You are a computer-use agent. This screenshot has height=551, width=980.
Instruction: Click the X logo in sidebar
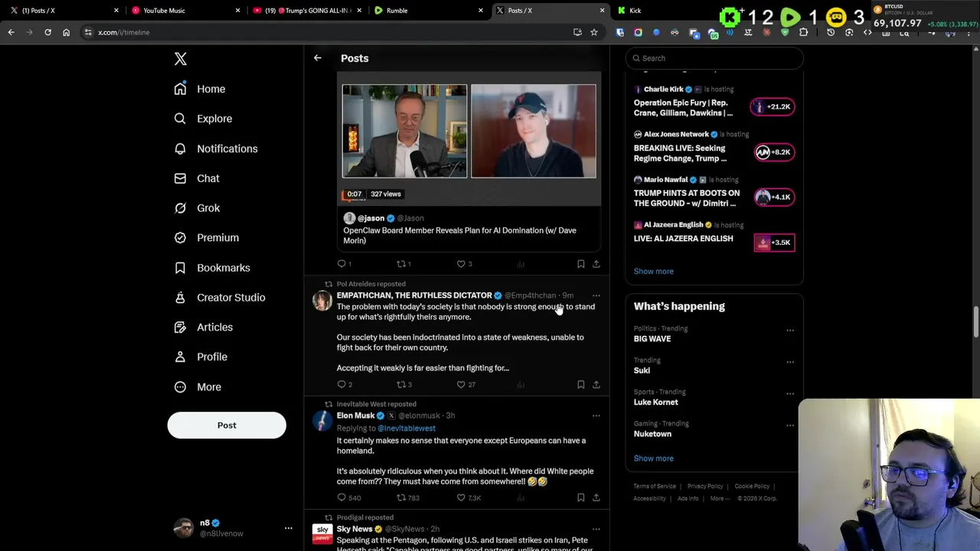pos(180,59)
